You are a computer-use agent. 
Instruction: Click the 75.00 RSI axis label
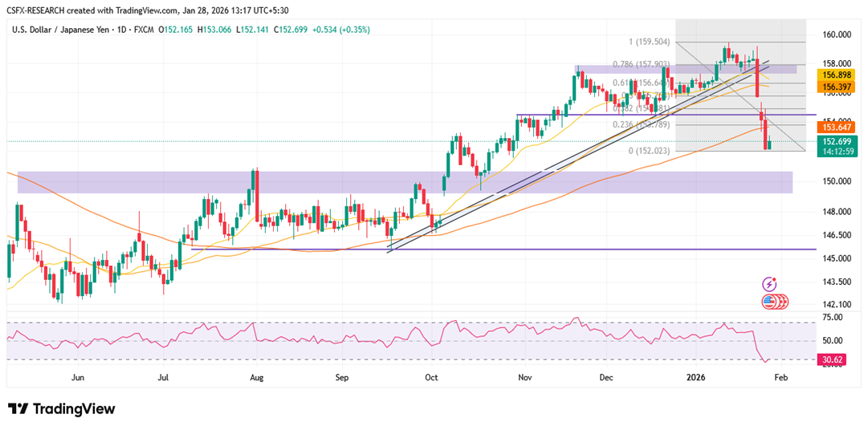pos(833,317)
